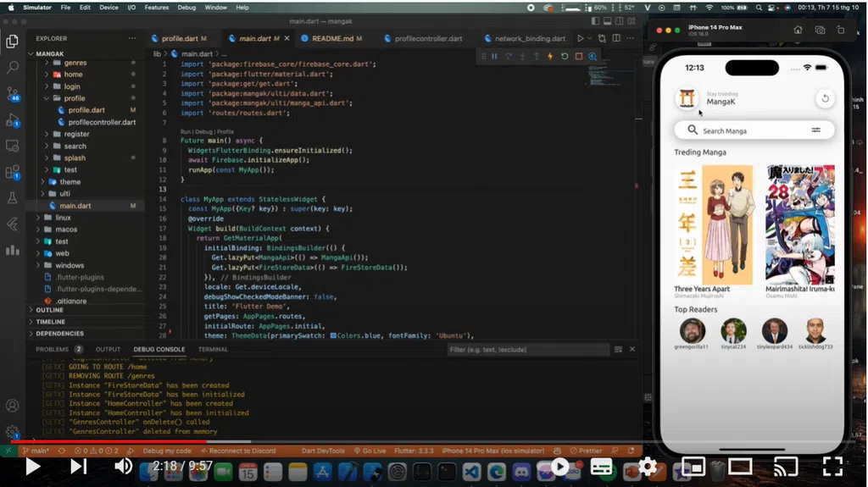Open the Source Control view in activity bar
The image size is (868, 487).
(12, 93)
